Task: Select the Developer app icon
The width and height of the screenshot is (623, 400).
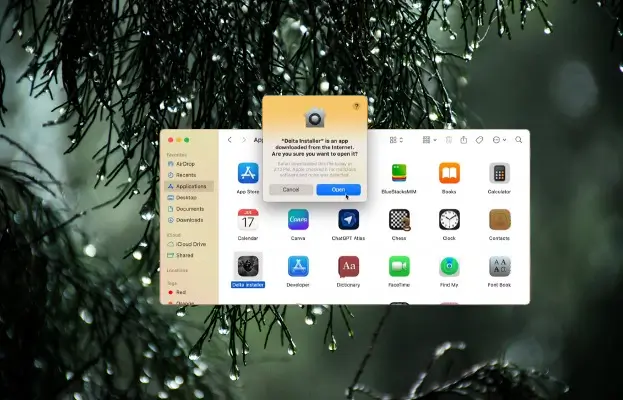Action: tap(298, 266)
